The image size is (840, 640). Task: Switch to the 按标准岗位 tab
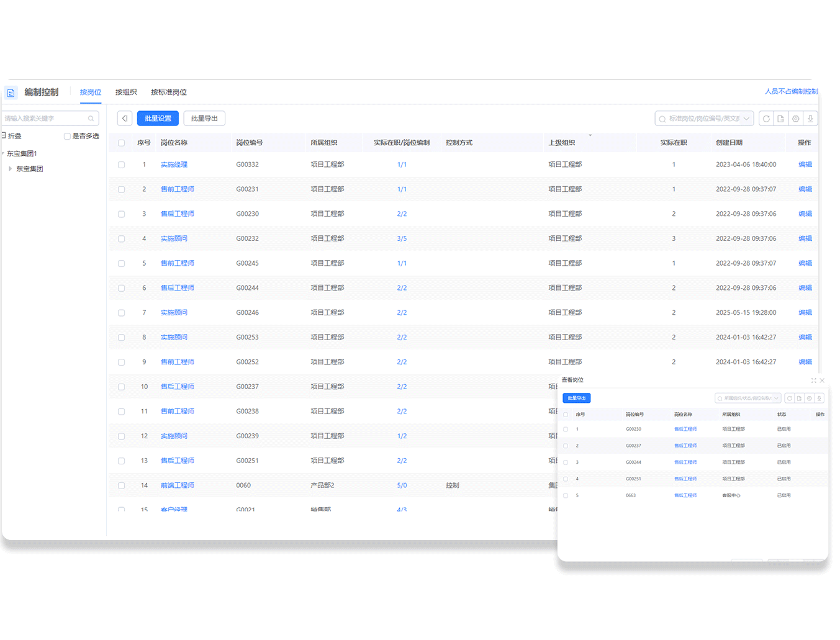[168, 92]
